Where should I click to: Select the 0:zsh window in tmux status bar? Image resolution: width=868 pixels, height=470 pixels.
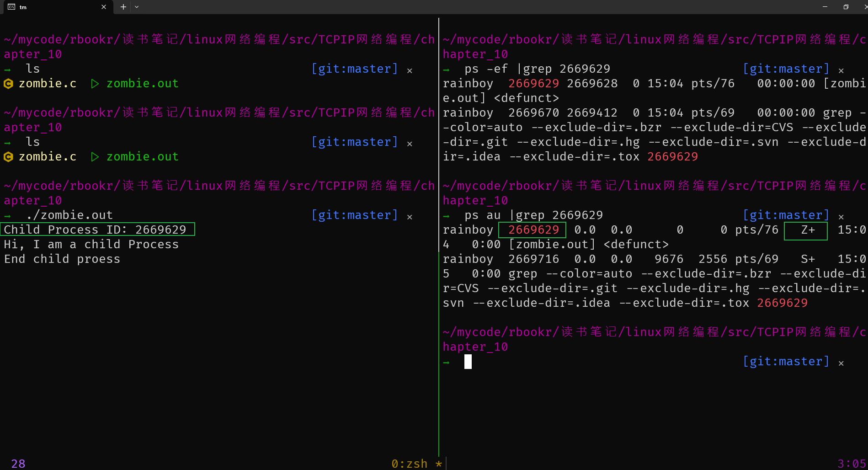click(410, 464)
